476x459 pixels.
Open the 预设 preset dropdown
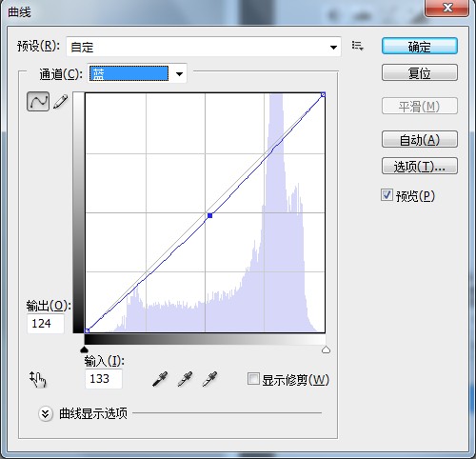point(204,47)
